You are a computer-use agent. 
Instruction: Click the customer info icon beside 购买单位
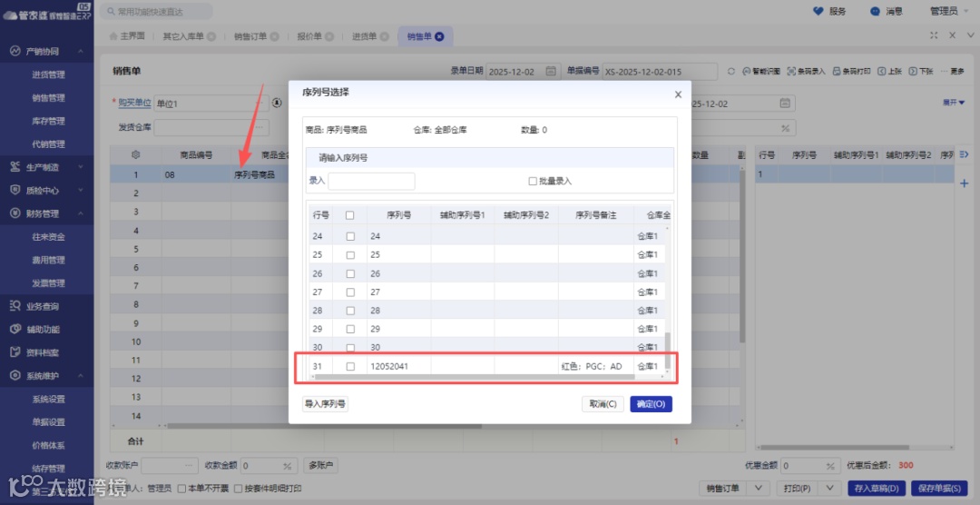277,104
